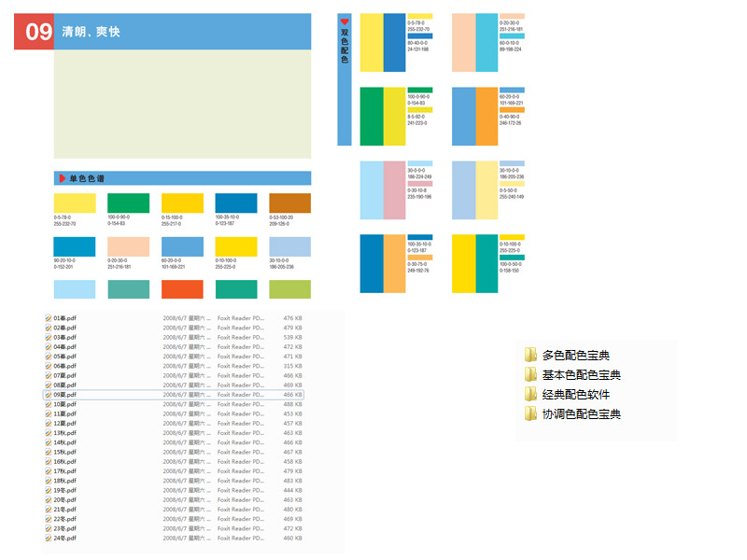
Task: Click the PDF icon beside 24冬.pdf
Action: pos(49,539)
